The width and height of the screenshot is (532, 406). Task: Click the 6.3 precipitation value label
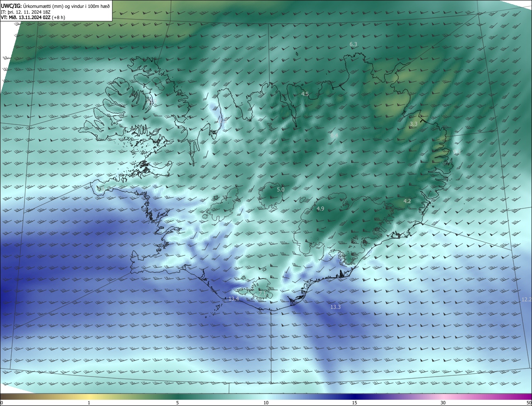[x=353, y=44]
